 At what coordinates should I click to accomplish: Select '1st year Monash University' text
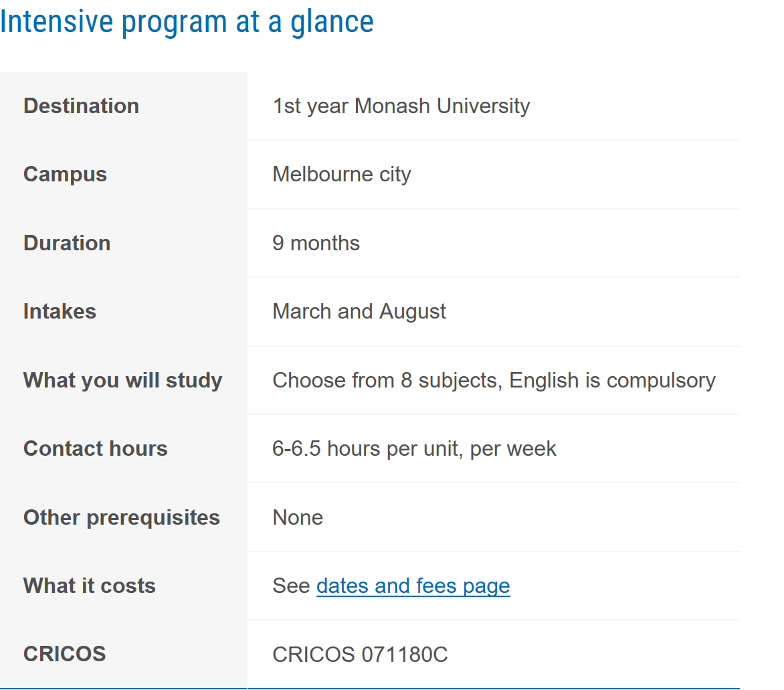(401, 106)
